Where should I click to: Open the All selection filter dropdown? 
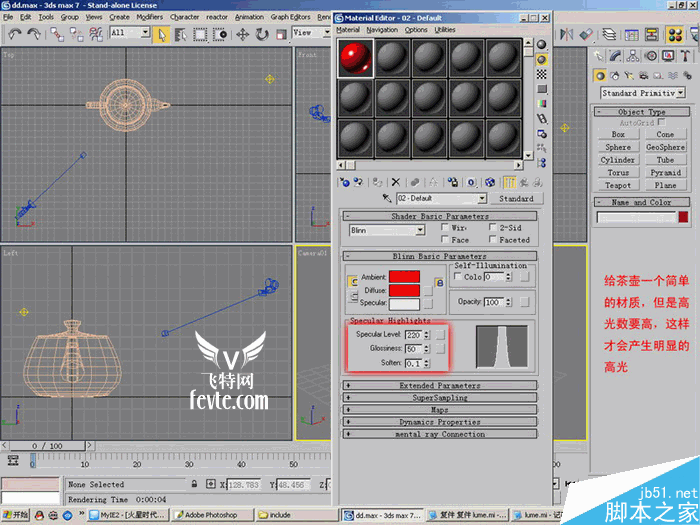click(145, 32)
